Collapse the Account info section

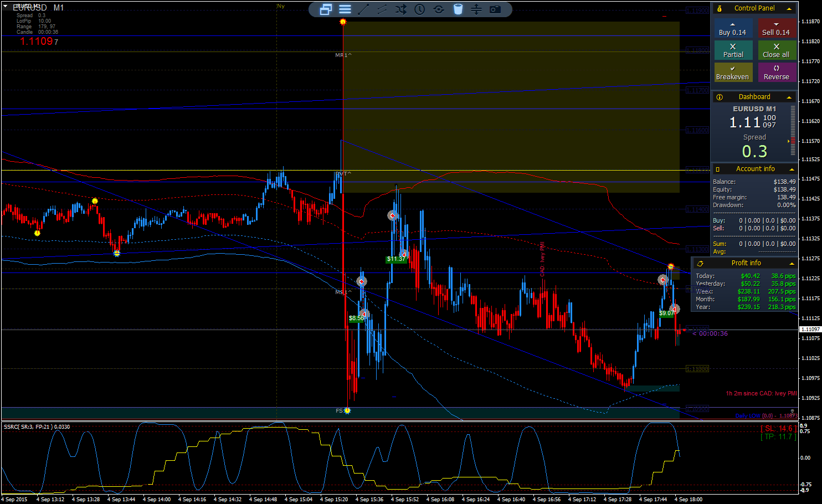coord(792,169)
